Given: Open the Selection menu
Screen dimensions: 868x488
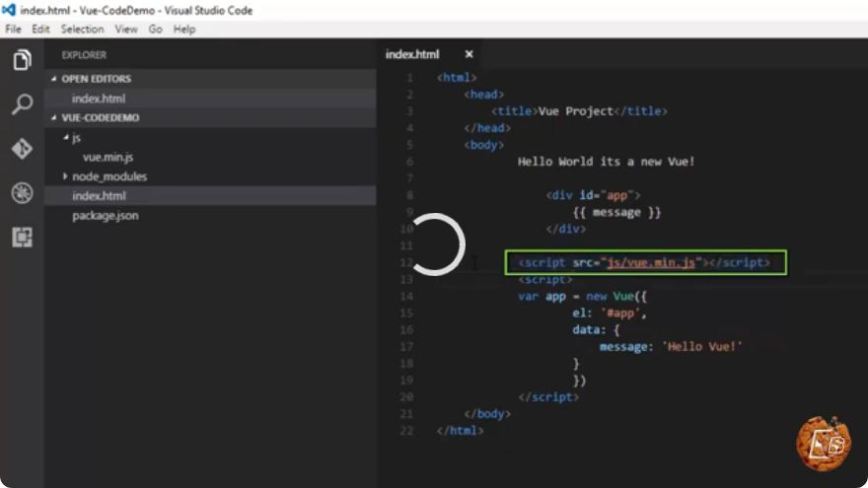Looking at the screenshot, I should [x=82, y=30].
